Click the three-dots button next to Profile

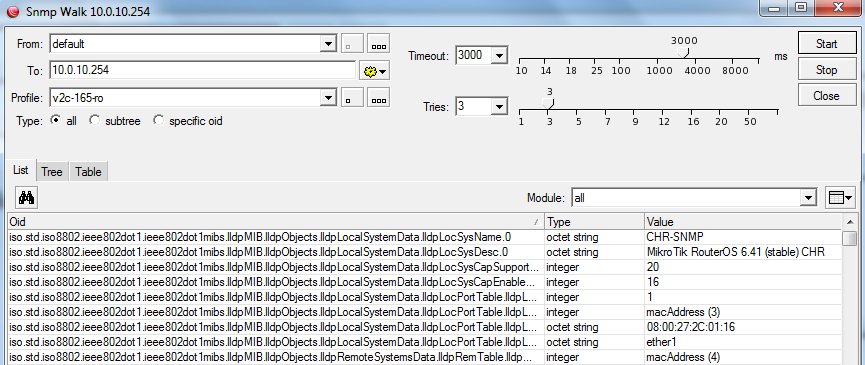(378, 98)
